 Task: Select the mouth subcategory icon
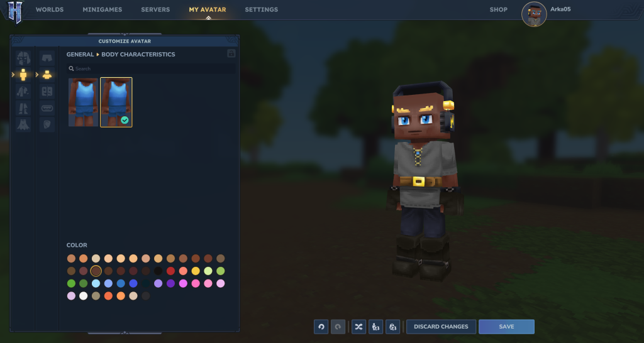pos(47,108)
